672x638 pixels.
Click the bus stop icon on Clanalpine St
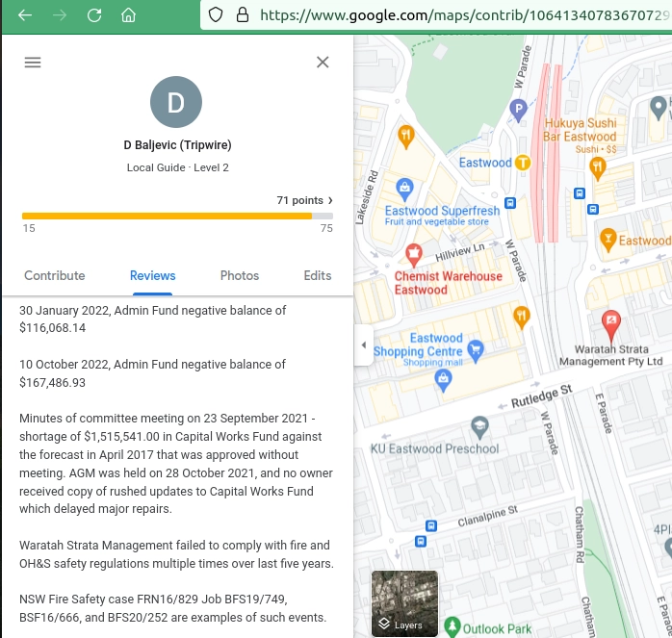(431, 525)
